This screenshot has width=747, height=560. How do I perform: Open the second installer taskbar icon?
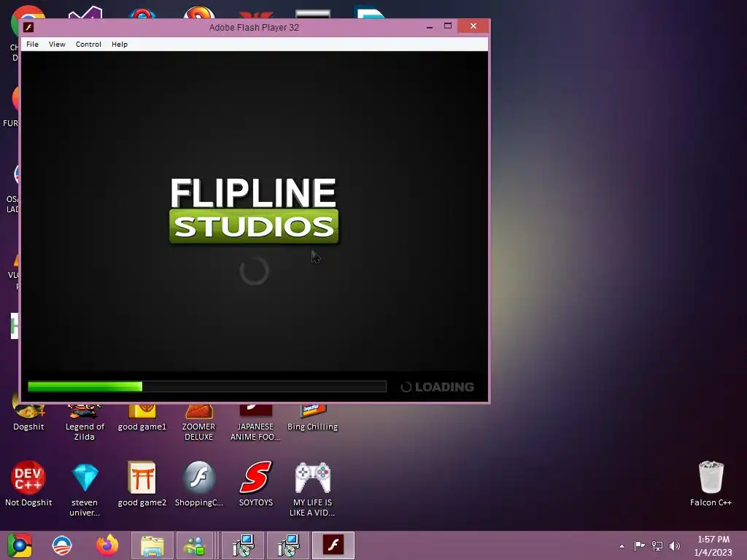pos(288,545)
